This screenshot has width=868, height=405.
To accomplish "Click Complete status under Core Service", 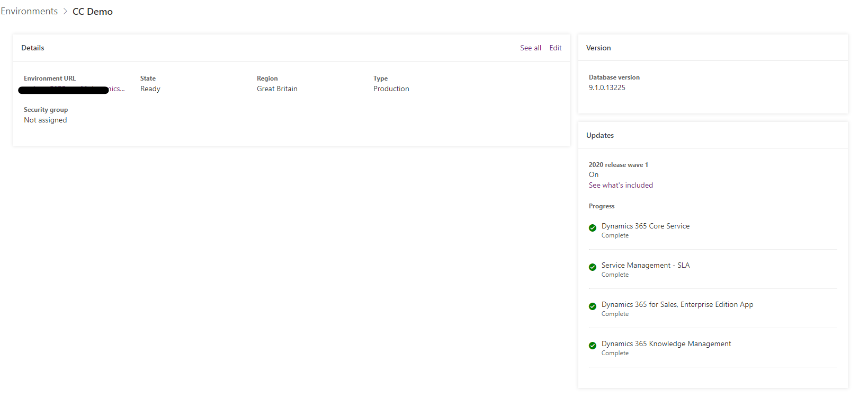I will point(615,235).
